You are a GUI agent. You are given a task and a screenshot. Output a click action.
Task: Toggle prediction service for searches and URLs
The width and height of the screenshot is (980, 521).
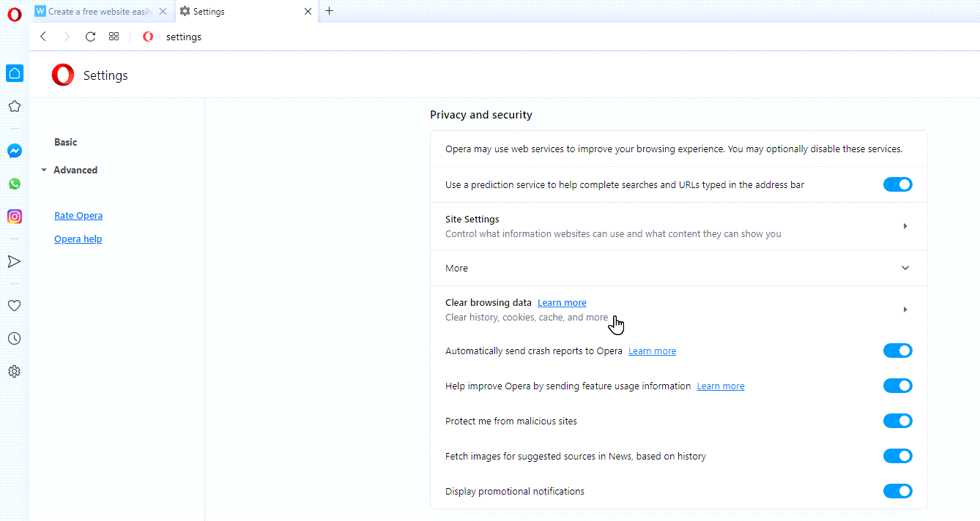[x=897, y=184]
